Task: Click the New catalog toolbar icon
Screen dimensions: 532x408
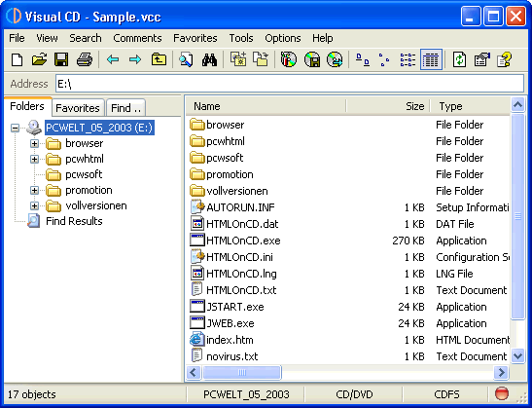Action: point(17,59)
